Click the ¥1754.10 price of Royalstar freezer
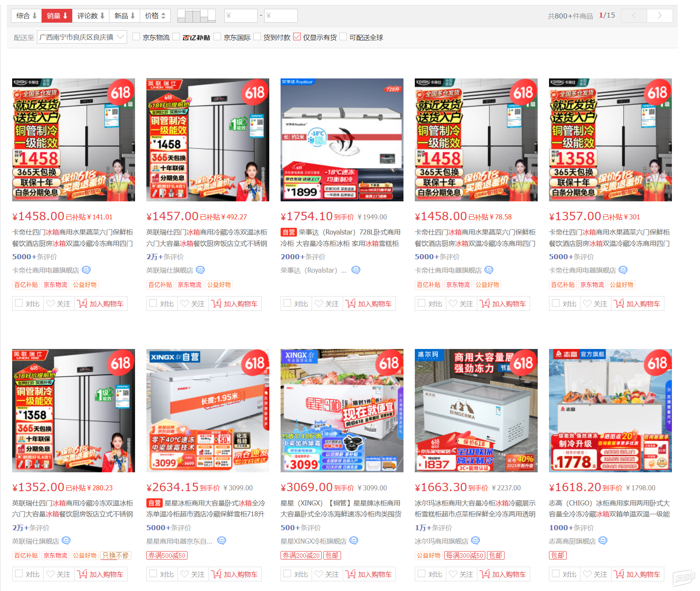The height and width of the screenshot is (591, 700). click(x=307, y=216)
